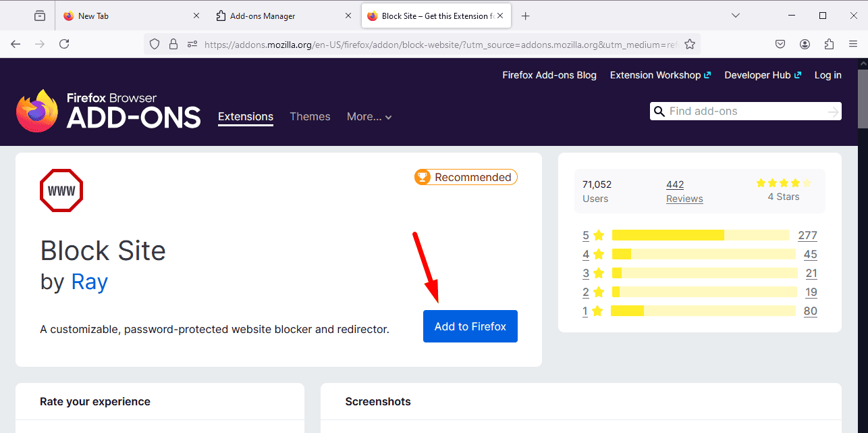Click the Recommended badge
The width and height of the screenshot is (868, 433).
point(466,177)
